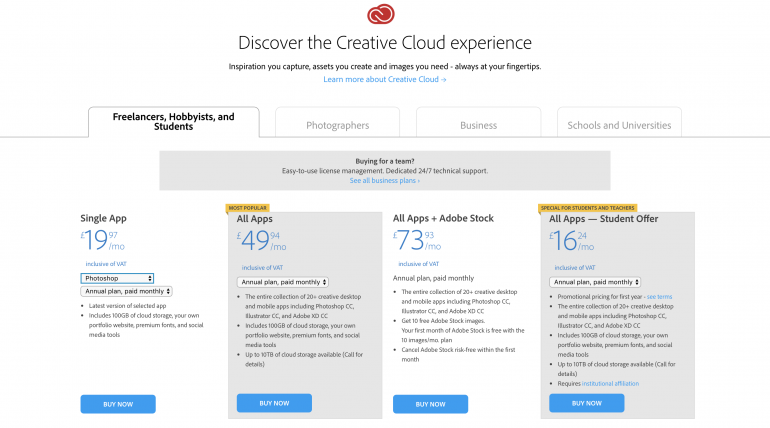The width and height of the screenshot is (770, 428).
Task: Open the see terms link
Action: coord(660,296)
